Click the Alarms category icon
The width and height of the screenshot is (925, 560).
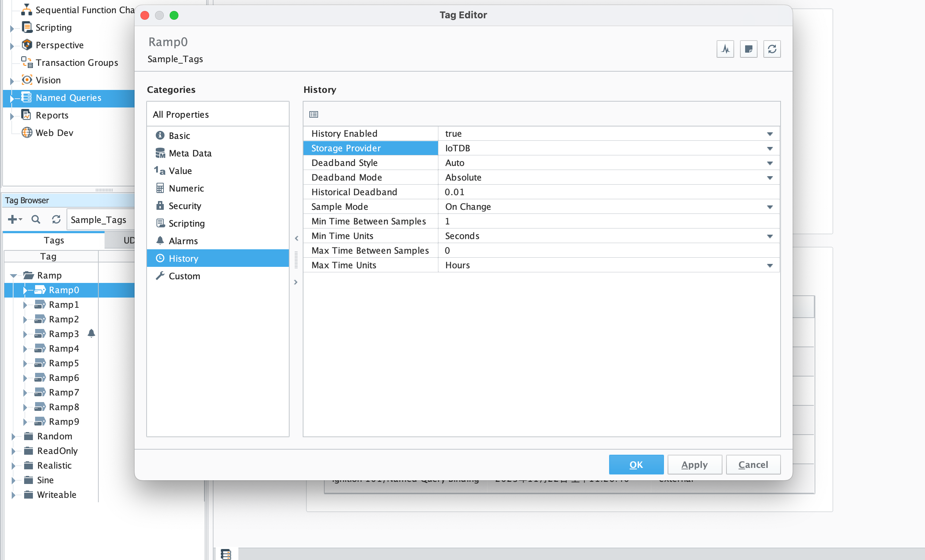[161, 240]
